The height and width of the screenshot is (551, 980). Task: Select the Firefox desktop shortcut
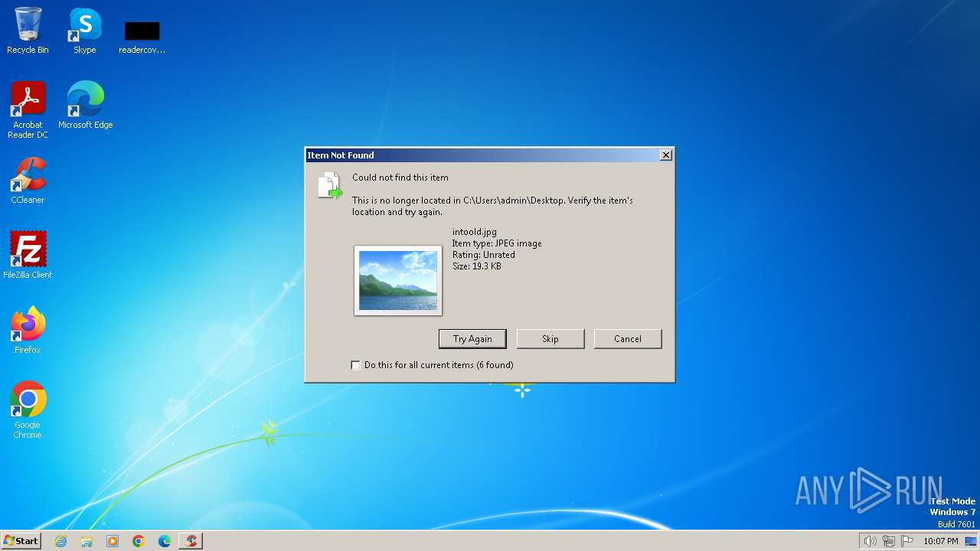28,330
